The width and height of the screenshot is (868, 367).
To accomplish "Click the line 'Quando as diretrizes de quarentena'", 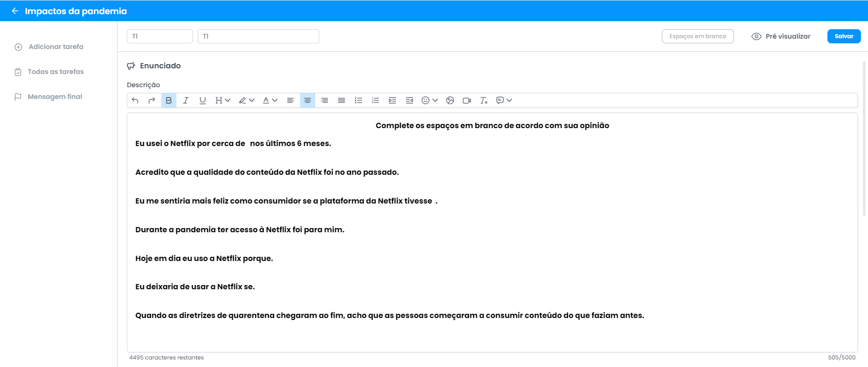I will click(x=390, y=315).
